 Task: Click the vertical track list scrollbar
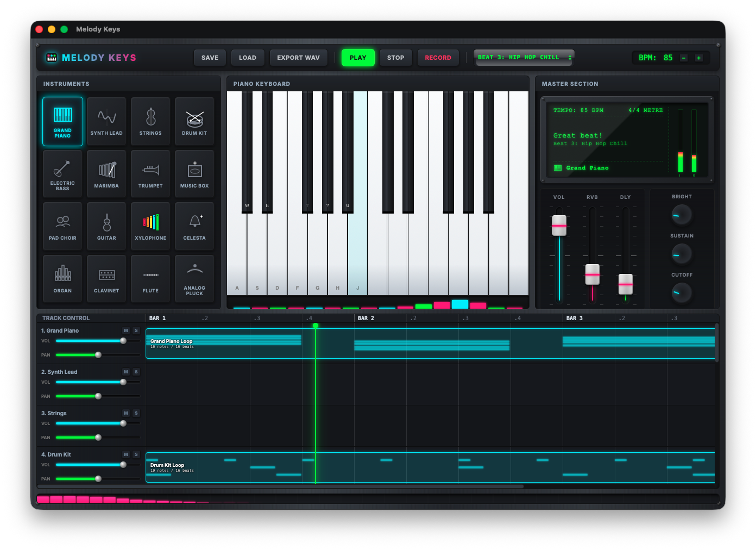pos(717,342)
